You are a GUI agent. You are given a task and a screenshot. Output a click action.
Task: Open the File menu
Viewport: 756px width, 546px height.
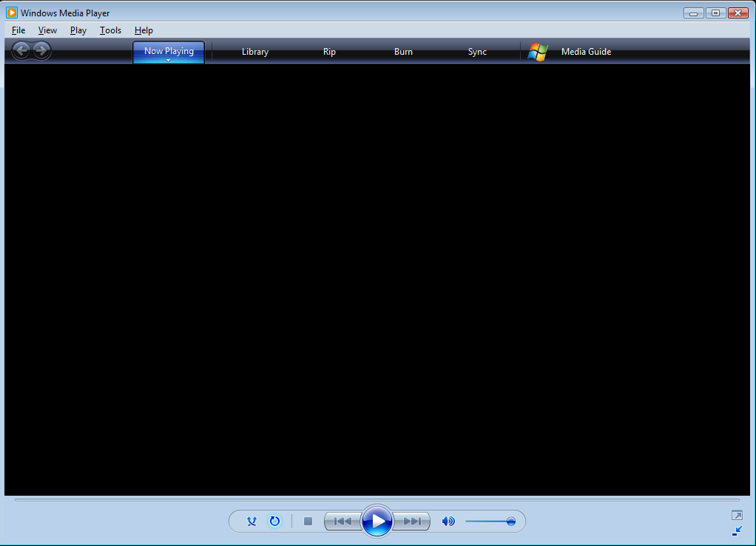(18, 30)
